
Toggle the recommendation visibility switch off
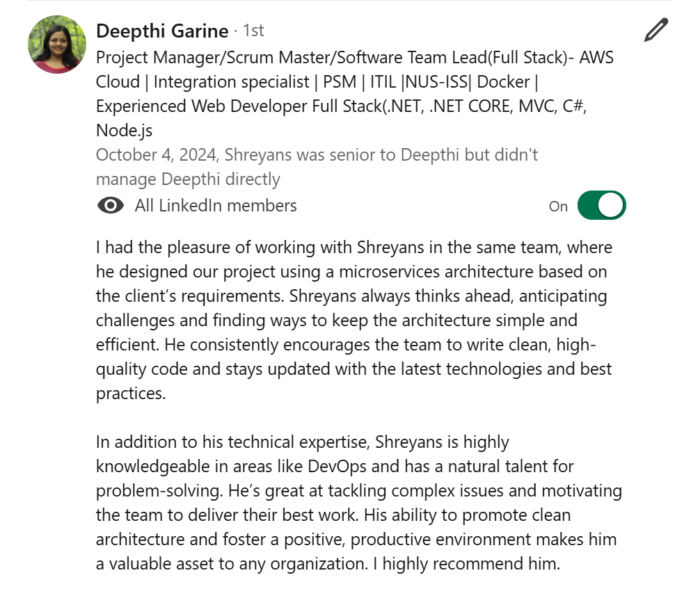pos(601,205)
